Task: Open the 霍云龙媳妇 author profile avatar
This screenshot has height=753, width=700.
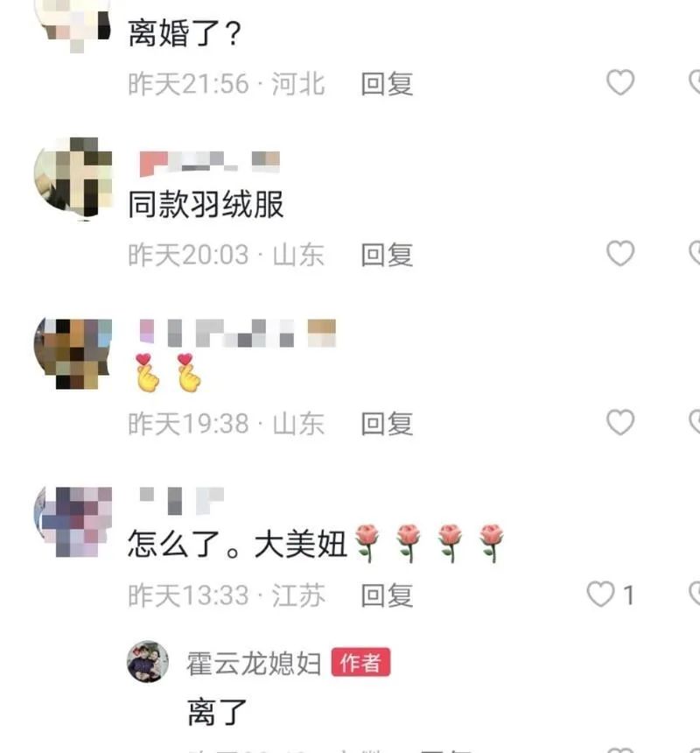Action: pos(148,662)
